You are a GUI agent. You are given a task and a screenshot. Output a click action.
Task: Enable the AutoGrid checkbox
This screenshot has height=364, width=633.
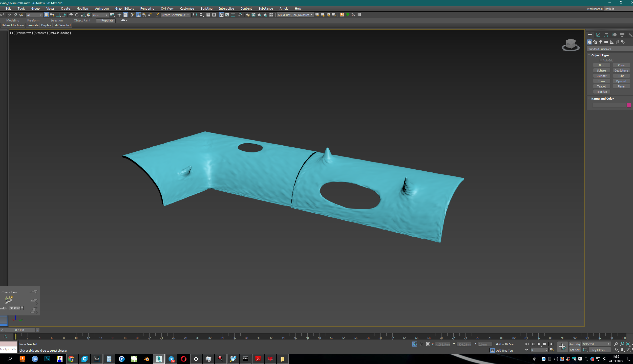[x=601, y=60]
